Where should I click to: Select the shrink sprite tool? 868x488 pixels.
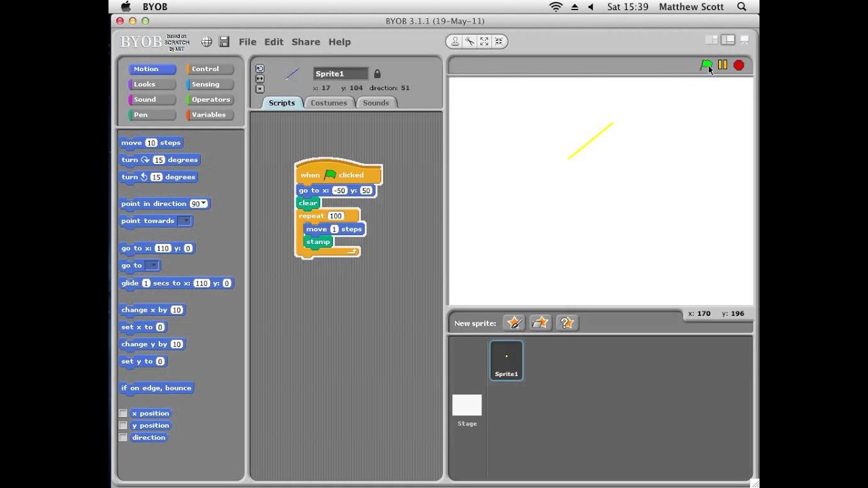(498, 41)
